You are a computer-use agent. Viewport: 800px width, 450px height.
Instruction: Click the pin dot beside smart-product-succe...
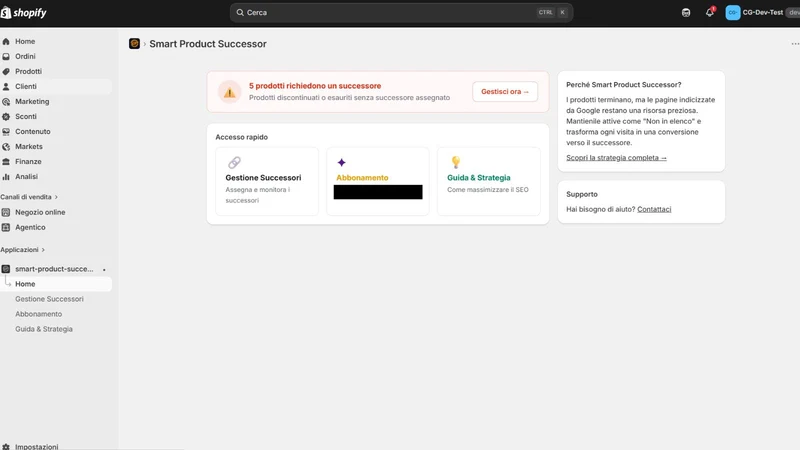point(104,269)
